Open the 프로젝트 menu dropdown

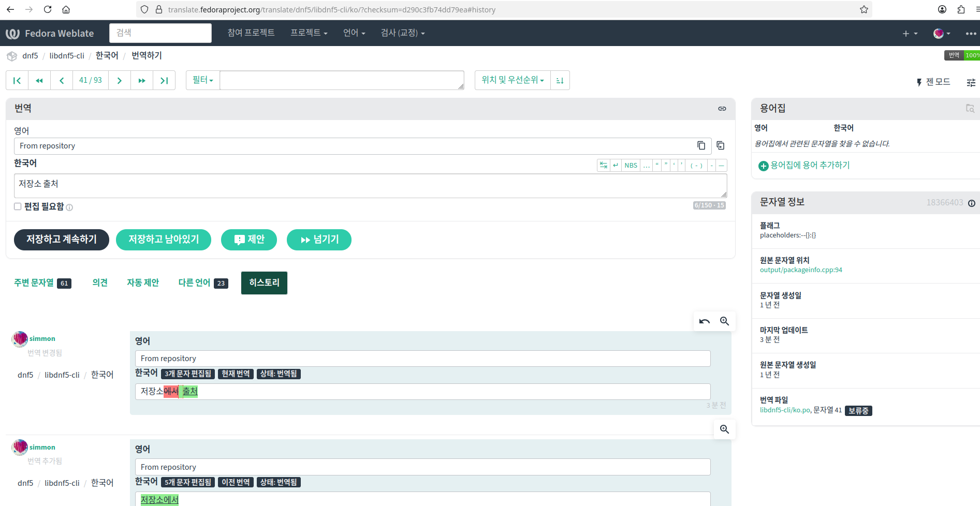tap(309, 33)
